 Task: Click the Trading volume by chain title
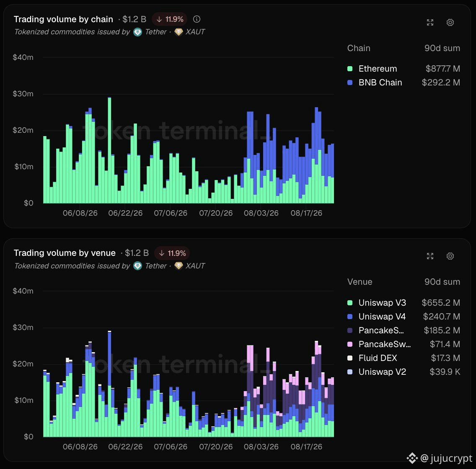pos(63,19)
